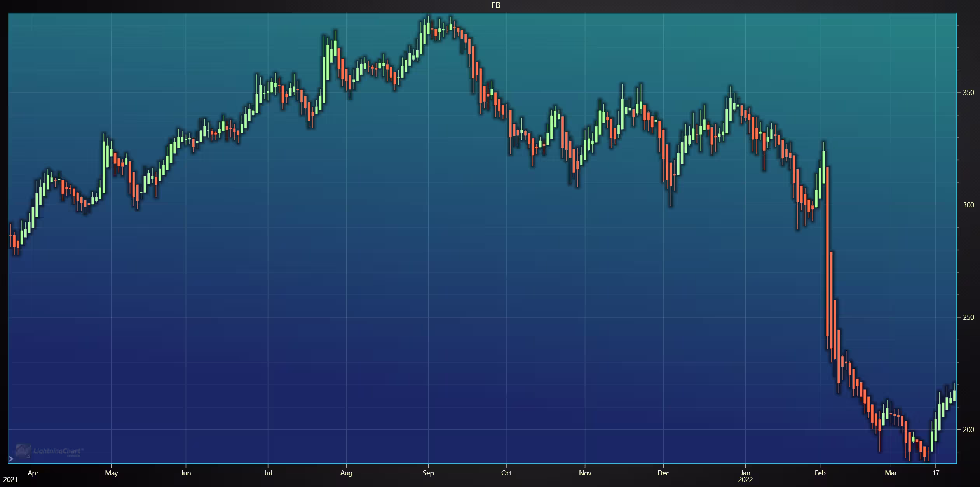The height and width of the screenshot is (487, 980).
Task: Click the FB chart title
Action: 496,5
